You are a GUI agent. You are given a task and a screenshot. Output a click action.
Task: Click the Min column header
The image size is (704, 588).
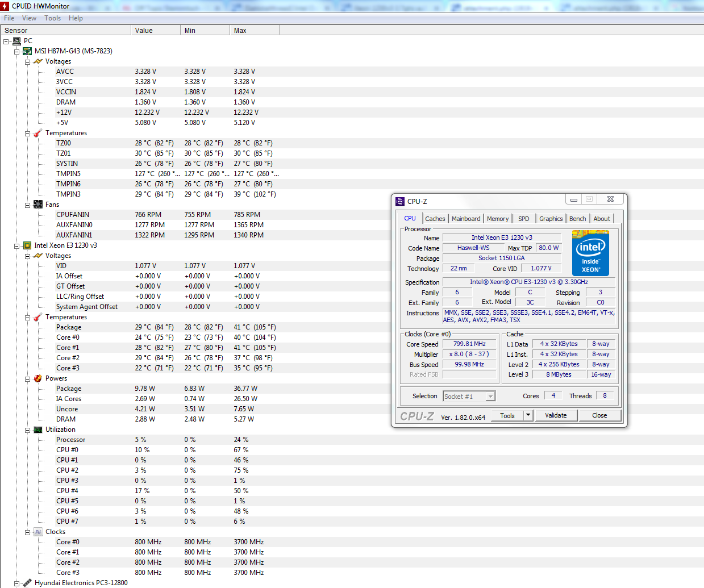205,30
